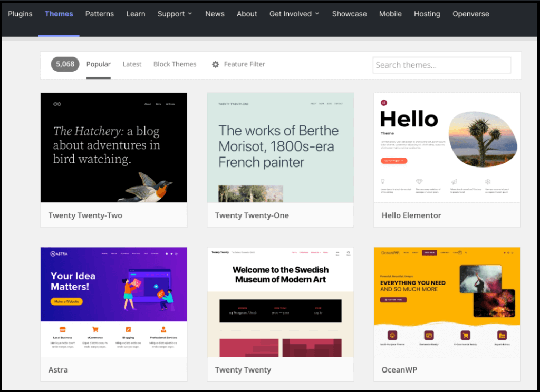Open the Astra theme preview image

coord(114,302)
